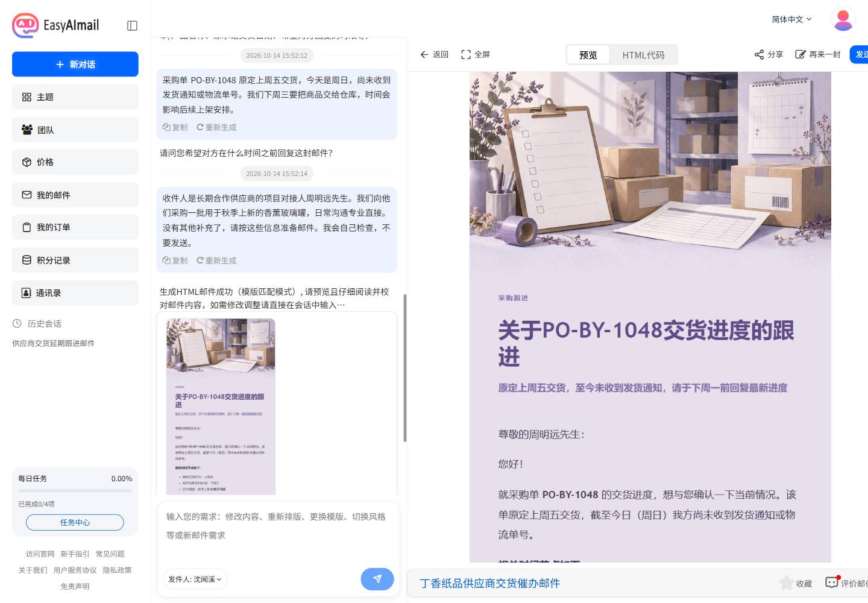Open 新手指引 beginner guide link

click(75, 554)
